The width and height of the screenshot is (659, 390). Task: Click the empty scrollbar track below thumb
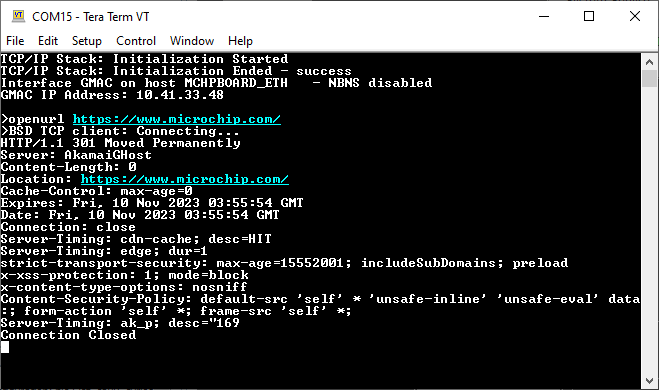pyautogui.click(x=649, y=230)
